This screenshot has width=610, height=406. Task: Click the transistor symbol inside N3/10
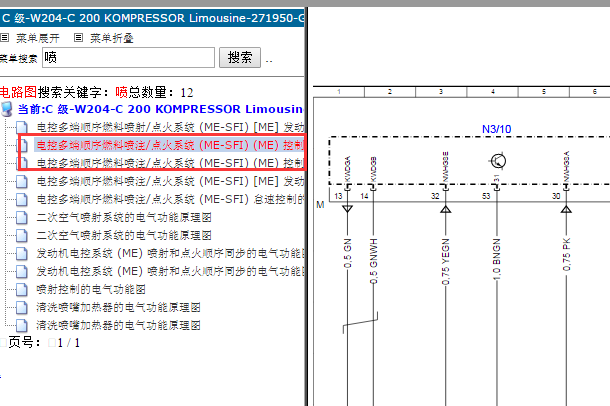coord(498,161)
